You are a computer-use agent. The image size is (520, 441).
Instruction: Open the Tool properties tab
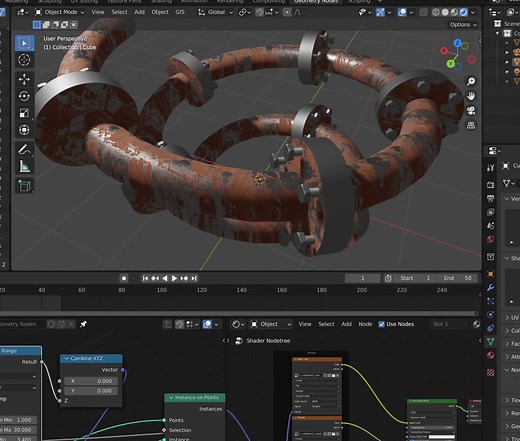click(490, 167)
